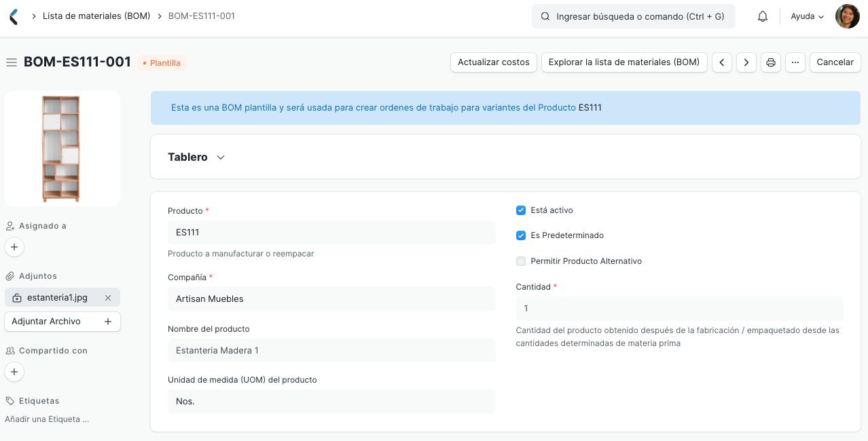Click Adjuntos sidebar label
This screenshot has height=441, width=868.
(38, 276)
